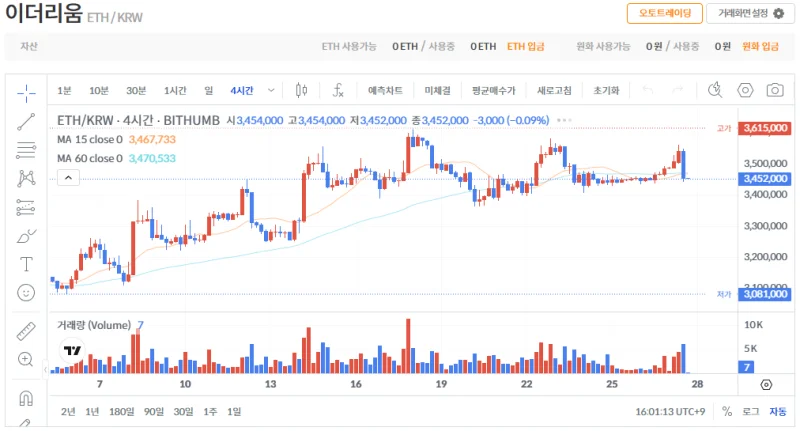This screenshot has height=431, width=800.
Task: Select the ruler measure tool
Action: click(26, 331)
